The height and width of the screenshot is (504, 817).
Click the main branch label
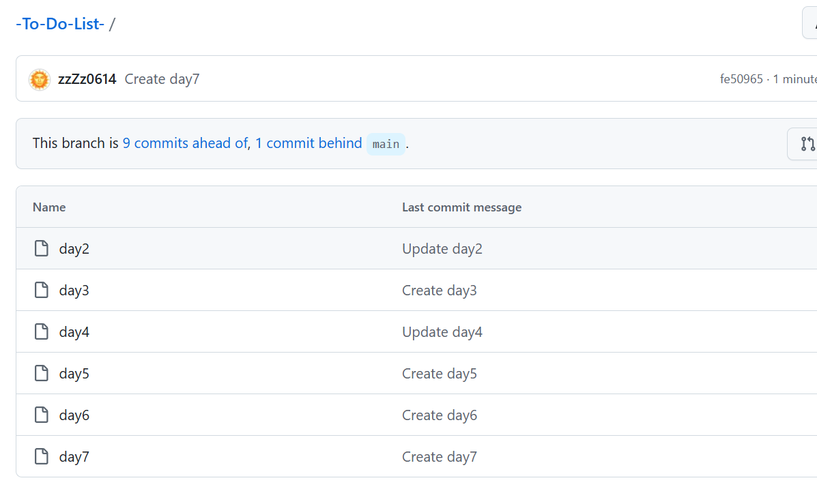pos(386,144)
